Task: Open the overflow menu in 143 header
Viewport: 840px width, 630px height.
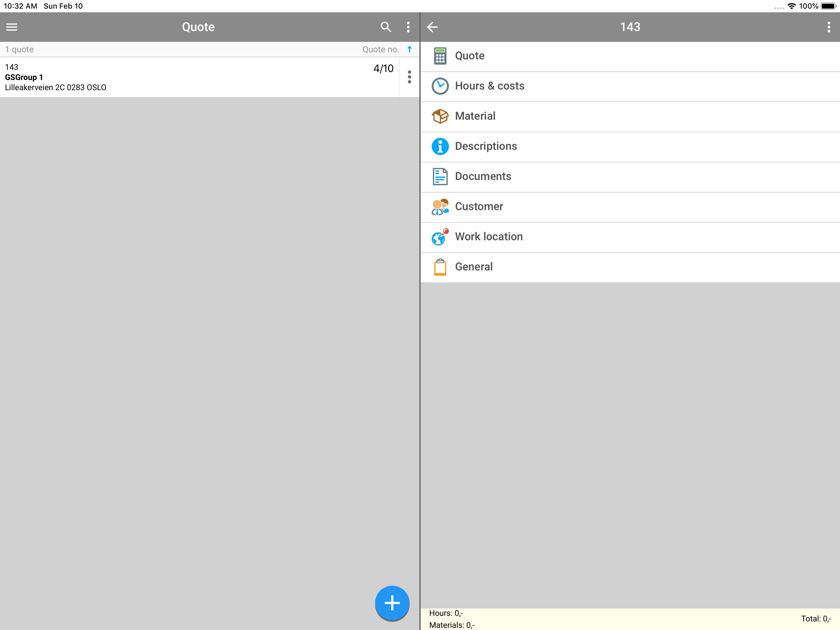Action: click(x=829, y=27)
